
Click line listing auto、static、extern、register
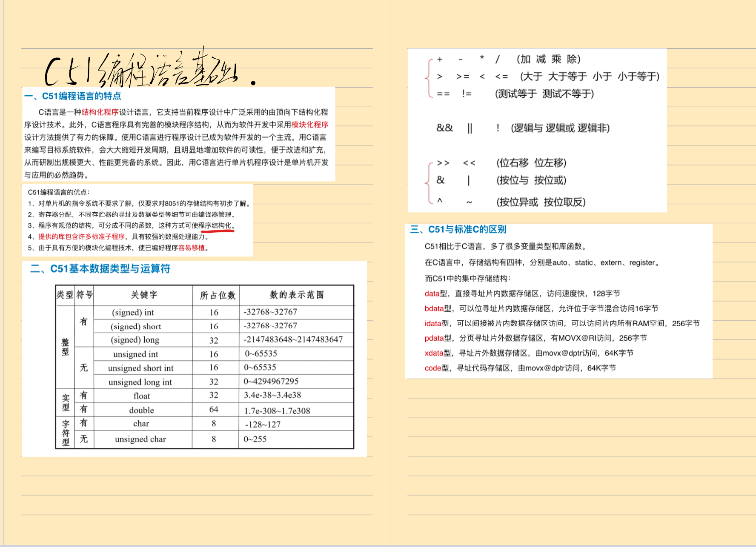coord(543,263)
